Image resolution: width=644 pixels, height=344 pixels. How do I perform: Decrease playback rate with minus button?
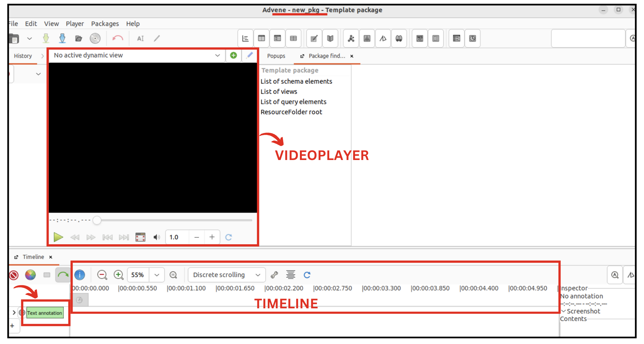tap(197, 237)
